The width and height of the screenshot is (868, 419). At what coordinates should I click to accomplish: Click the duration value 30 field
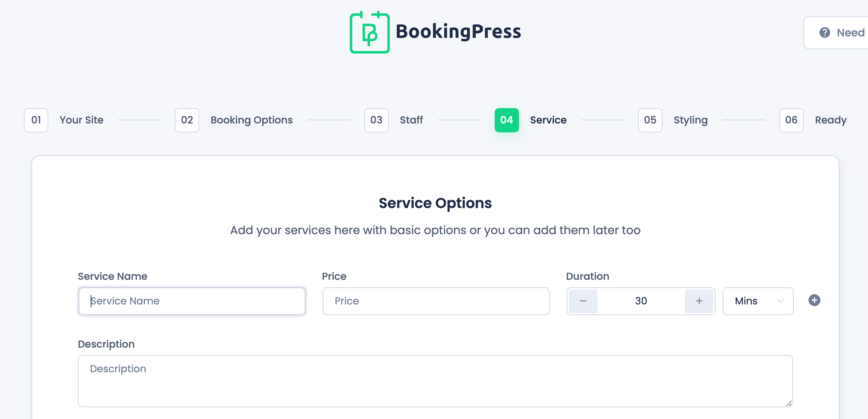tap(641, 301)
